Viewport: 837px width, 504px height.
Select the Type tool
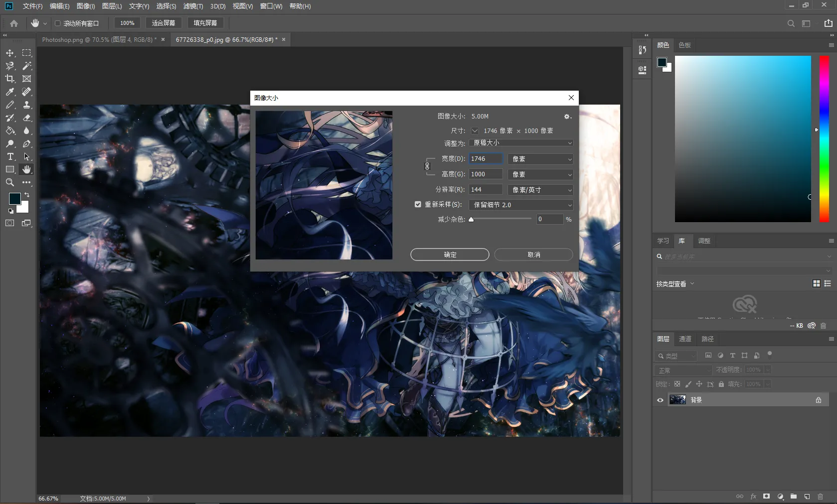pos(10,156)
